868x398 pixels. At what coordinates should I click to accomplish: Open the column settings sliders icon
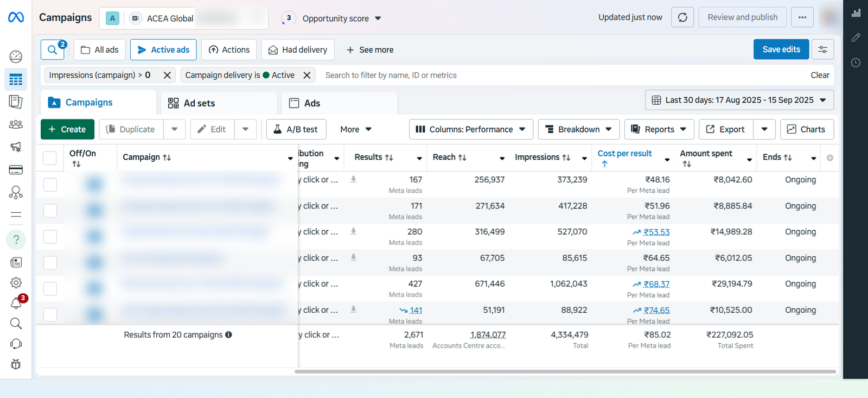click(822, 49)
